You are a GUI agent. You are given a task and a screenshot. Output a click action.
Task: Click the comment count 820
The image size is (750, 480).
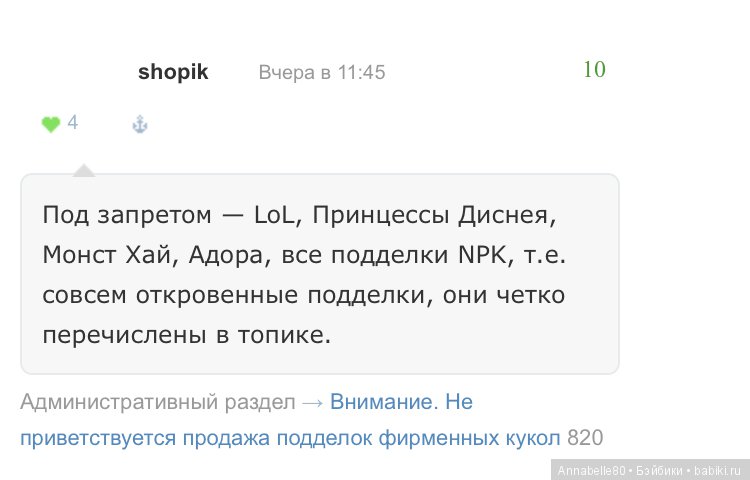[x=585, y=438]
